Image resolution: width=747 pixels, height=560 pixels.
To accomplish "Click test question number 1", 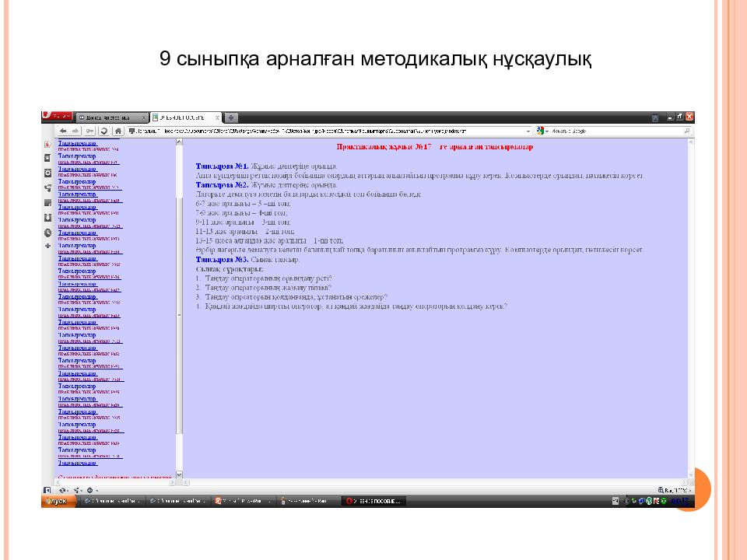I will (x=264, y=278).
